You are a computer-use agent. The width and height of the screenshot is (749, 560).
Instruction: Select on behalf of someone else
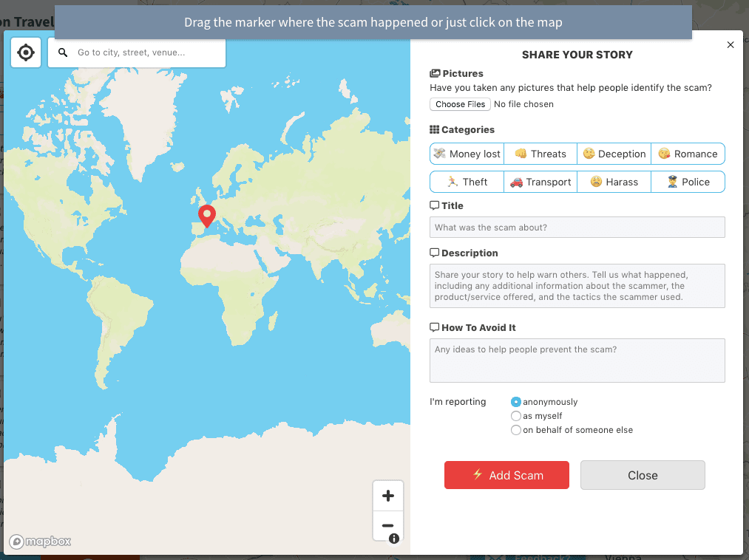pyautogui.click(x=516, y=430)
